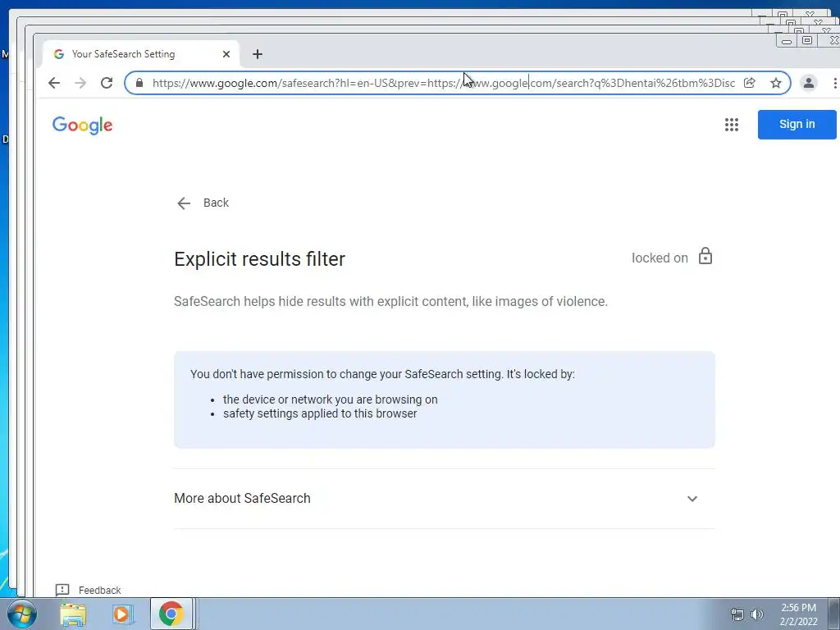
Task: Bookmark this page with the star icon
Action: [776, 83]
